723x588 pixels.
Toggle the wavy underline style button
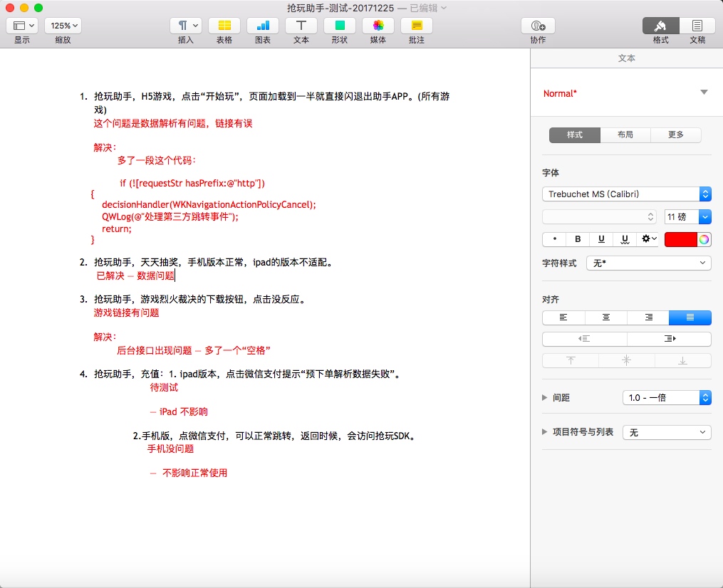(625, 238)
